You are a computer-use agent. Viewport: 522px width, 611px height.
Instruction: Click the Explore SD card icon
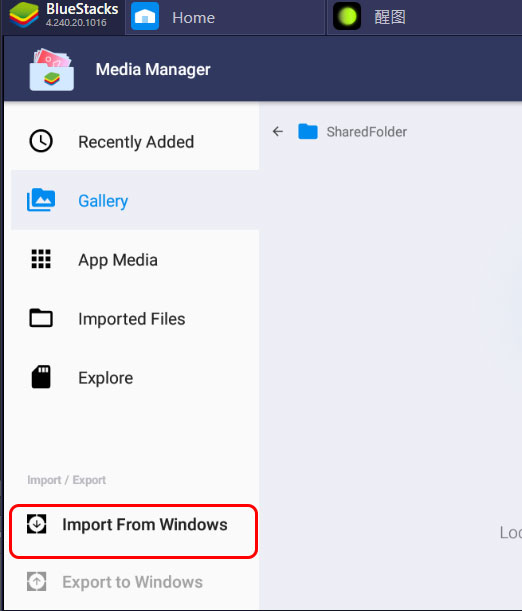(41, 377)
